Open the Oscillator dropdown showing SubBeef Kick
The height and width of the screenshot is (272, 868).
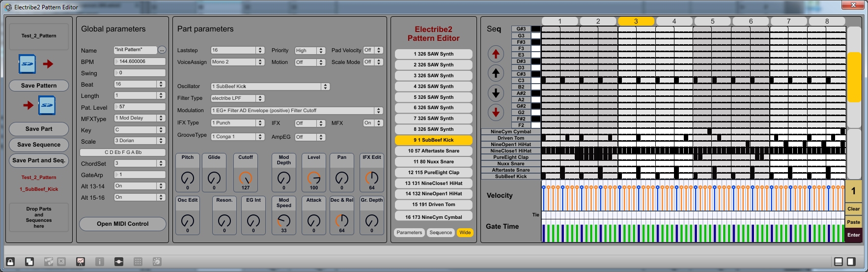pyautogui.click(x=270, y=87)
